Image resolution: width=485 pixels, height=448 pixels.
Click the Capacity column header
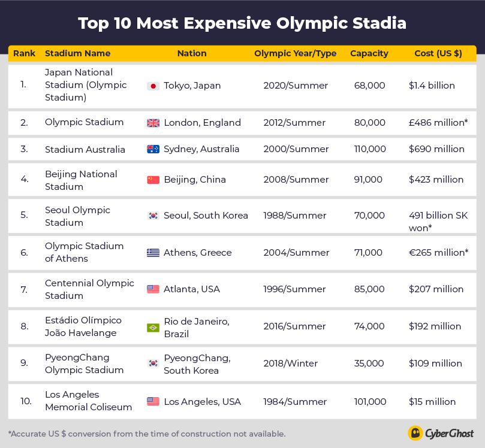(369, 53)
